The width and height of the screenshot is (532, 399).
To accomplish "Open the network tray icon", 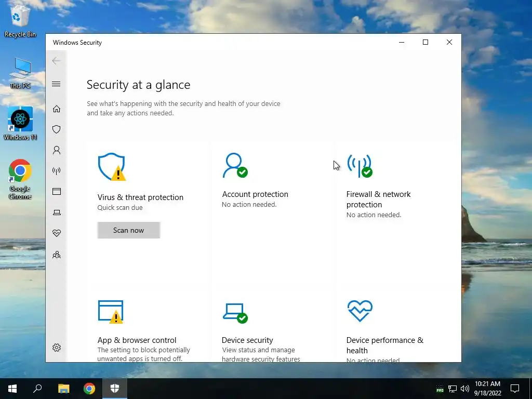I will pos(453,389).
